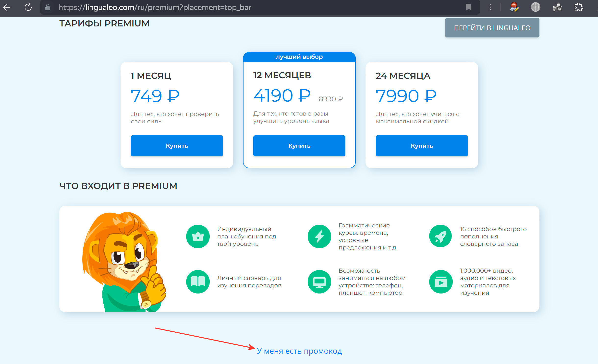Click the green video materials icon

(441, 282)
